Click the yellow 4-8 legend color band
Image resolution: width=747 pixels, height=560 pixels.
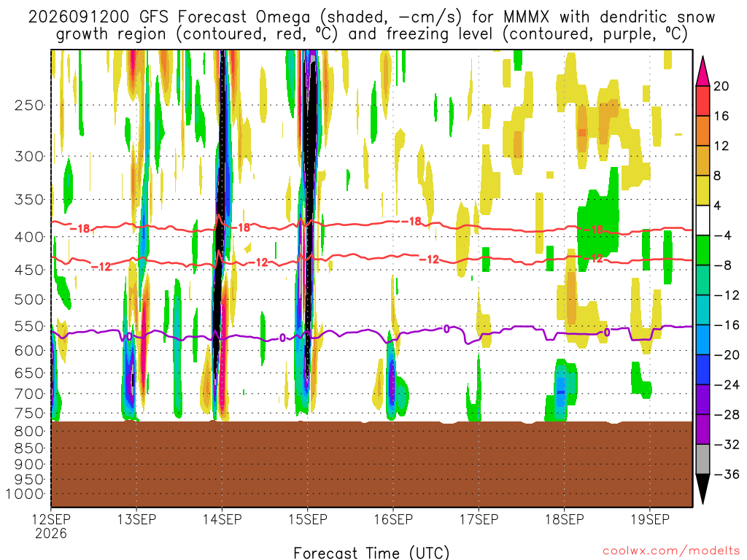pos(703,190)
